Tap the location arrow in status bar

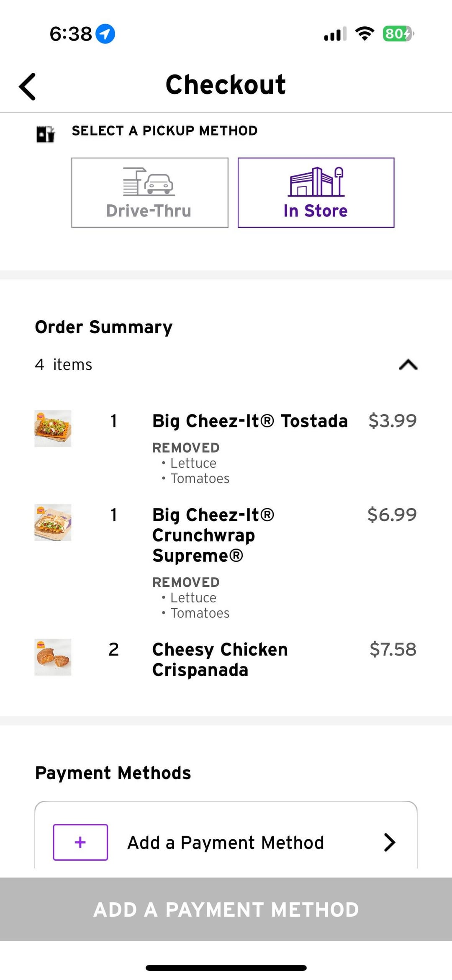point(105,34)
